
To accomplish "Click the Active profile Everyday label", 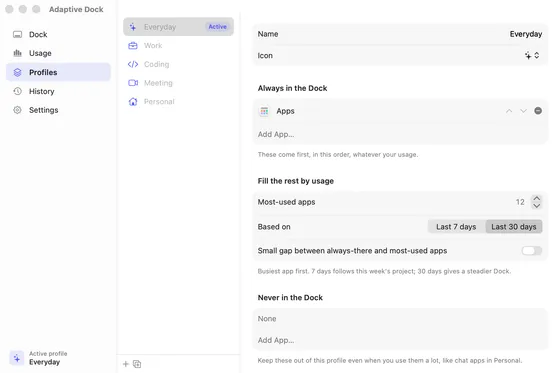I will click(45, 362).
